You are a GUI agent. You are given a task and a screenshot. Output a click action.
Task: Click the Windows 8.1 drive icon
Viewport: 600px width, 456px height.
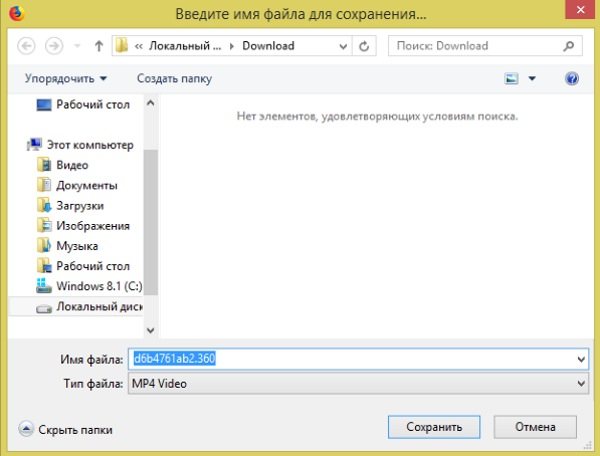[44, 286]
